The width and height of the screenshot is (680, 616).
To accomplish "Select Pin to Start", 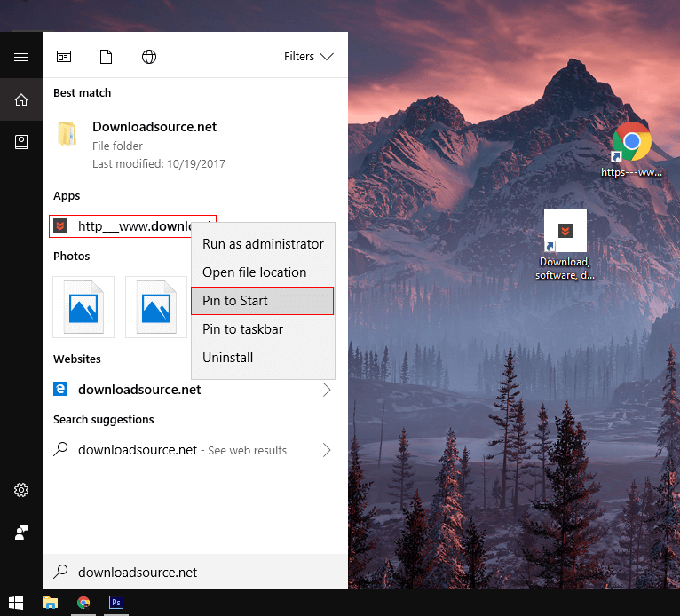I will pyautogui.click(x=263, y=300).
